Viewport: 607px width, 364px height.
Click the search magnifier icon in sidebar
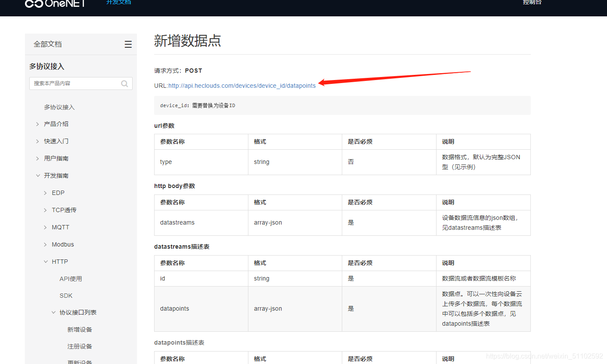(x=124, y=83)
